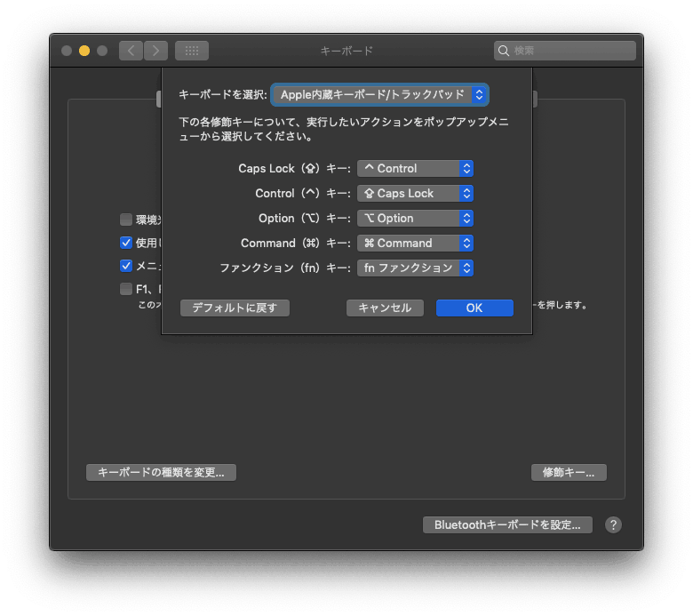Uncheck the メニュー checkbox
The image size is (693, 616).
pyautogui.click(x=126, y=266)
